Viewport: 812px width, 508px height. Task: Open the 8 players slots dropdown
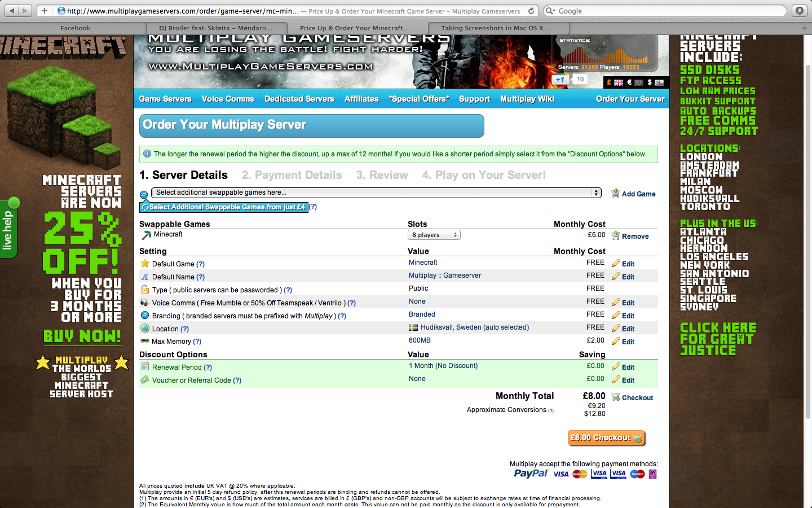[434, 235]
